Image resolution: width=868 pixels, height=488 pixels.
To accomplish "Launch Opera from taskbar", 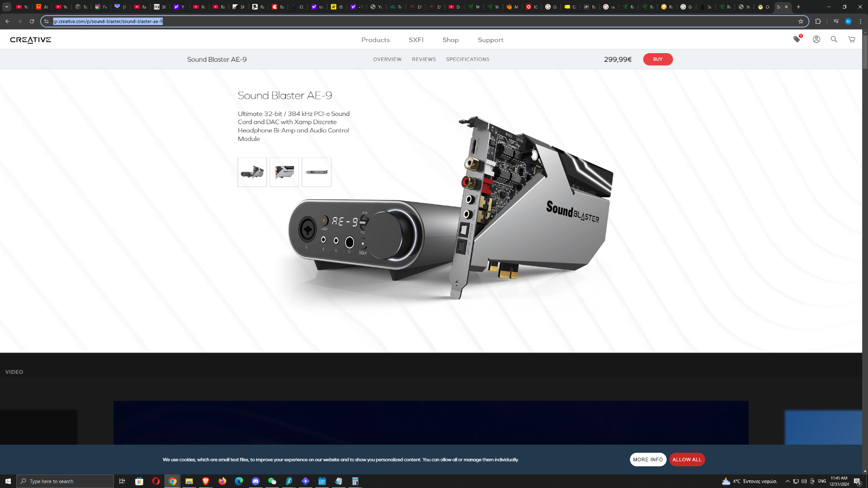I will (156, 481).
